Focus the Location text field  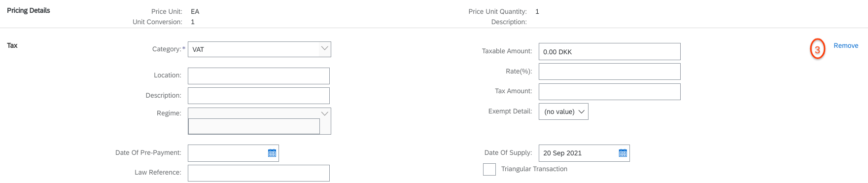click(259, 76)
